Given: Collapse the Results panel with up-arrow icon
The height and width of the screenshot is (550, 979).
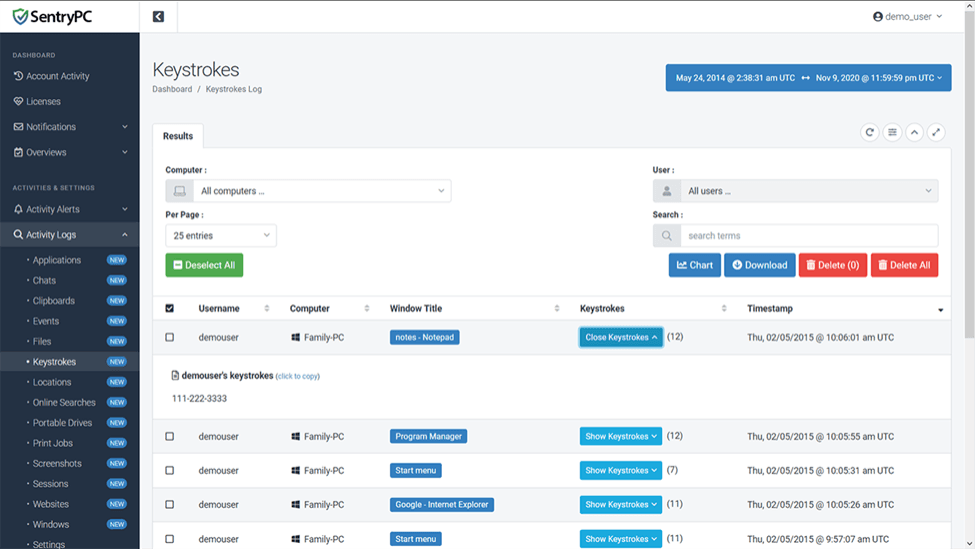Looking at the screenshot, I should pyautogui.click(x=914, y=132).
